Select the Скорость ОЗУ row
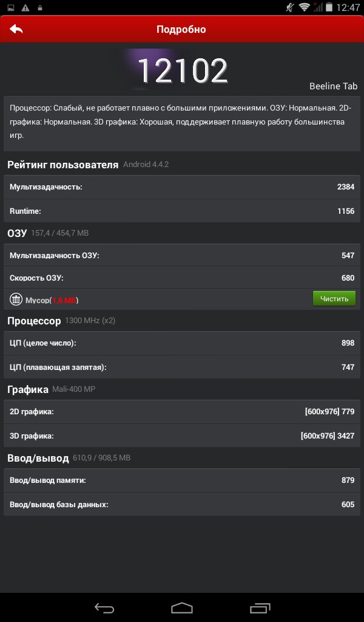The height and width of the screenshot is (622, 364). [x=182, y=278]
